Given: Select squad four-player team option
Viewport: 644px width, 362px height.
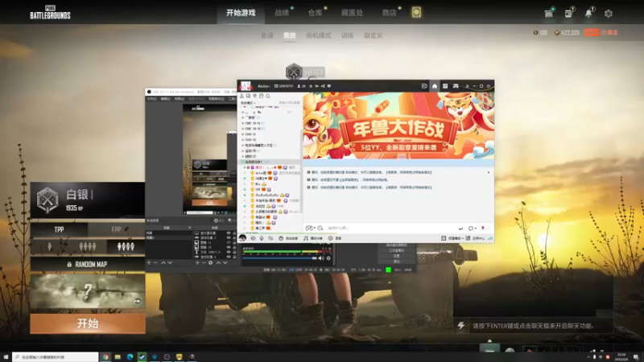Looking at the screenshot, I should click(126, 247).
